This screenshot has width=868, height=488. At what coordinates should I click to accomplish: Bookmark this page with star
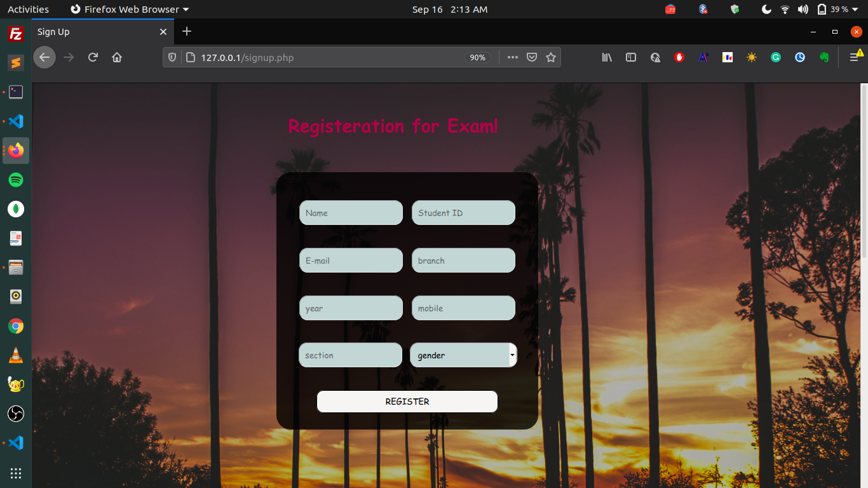click(x=551, y=57)
